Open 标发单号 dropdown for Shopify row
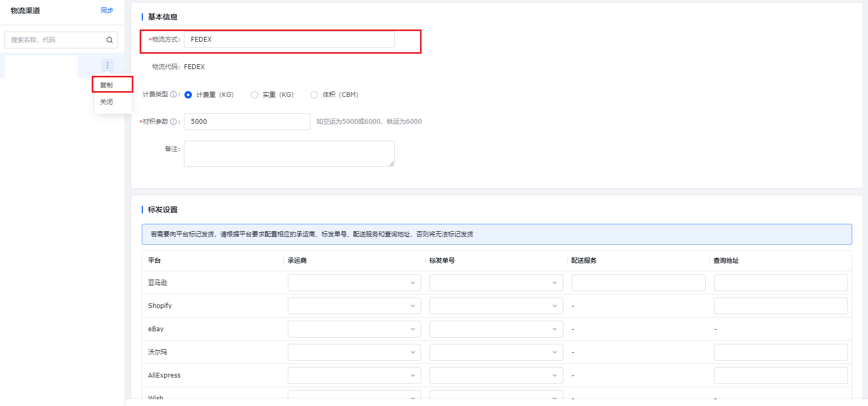Screen dimensions: 868x406 pyautogui.click(x=496, y=306)
